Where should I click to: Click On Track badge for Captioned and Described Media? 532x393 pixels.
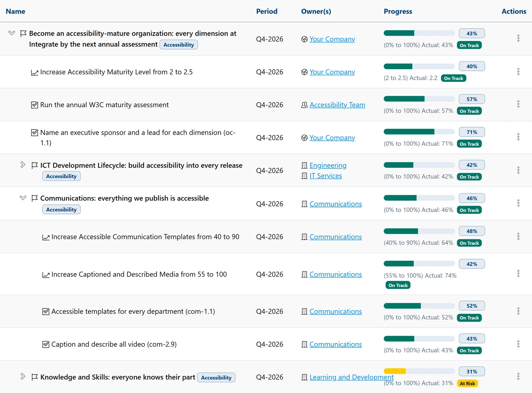[398, 285]
